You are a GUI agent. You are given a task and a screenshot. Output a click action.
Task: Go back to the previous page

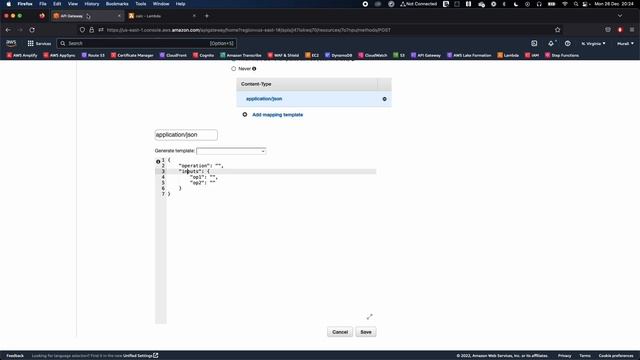[x=8, y=30]
